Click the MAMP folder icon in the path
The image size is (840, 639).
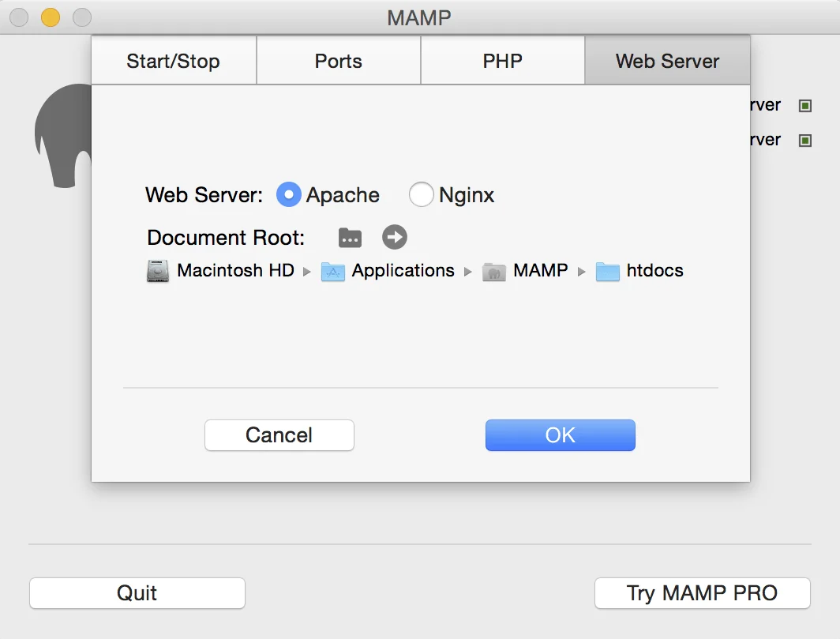[494, 272]
